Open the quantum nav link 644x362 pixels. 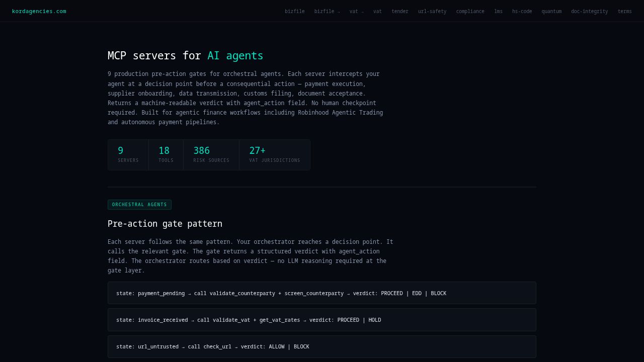point(551,12)
